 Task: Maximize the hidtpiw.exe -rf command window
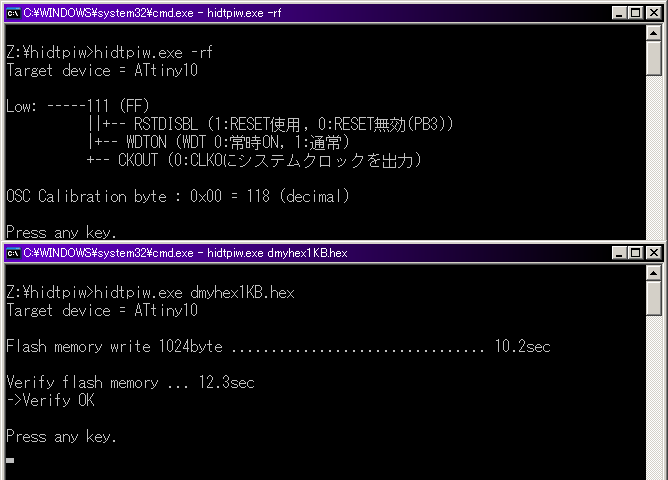coord(635,13)
